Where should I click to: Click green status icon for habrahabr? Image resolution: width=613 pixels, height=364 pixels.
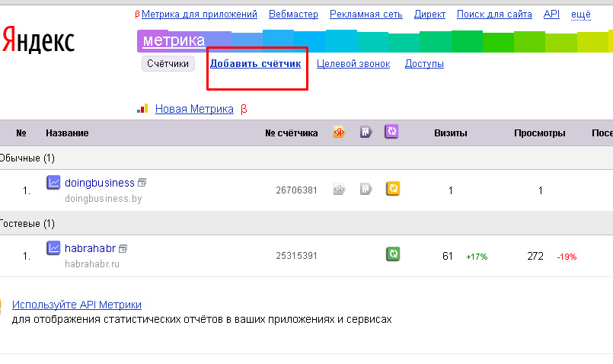coord(393,254)
